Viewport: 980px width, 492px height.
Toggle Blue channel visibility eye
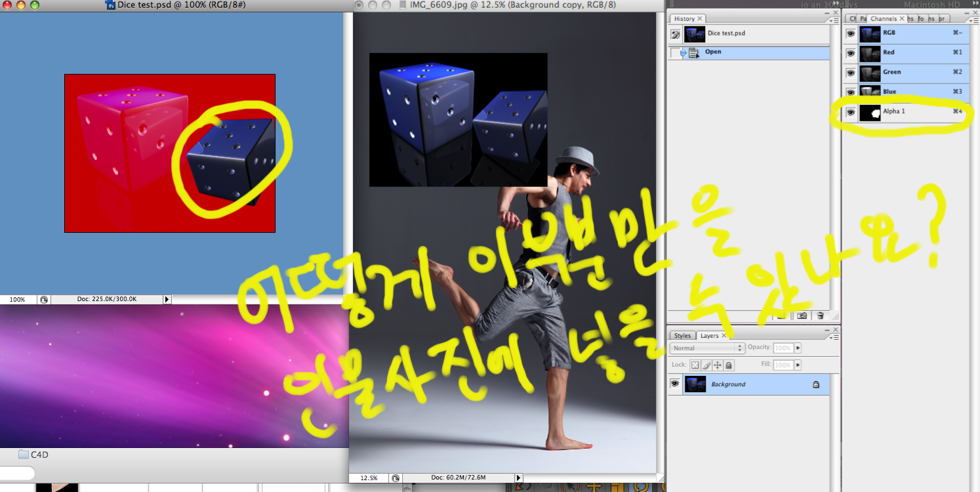coord(850,92)
